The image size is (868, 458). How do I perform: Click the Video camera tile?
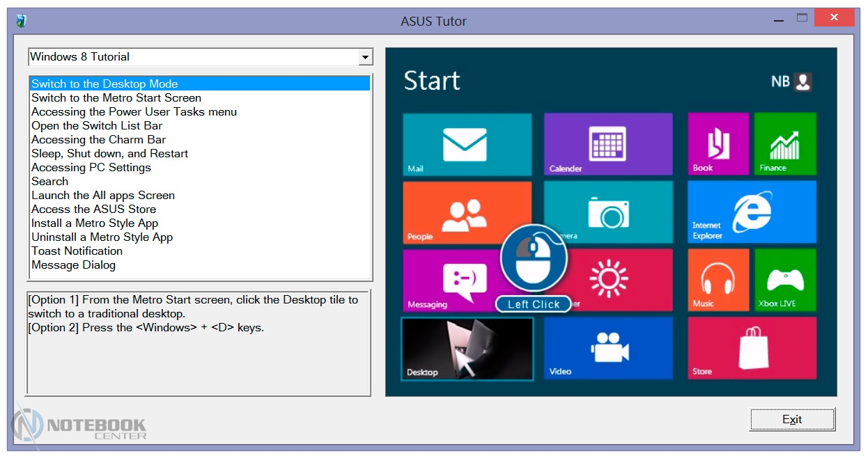pyautogui.click(x=607, y=348)
